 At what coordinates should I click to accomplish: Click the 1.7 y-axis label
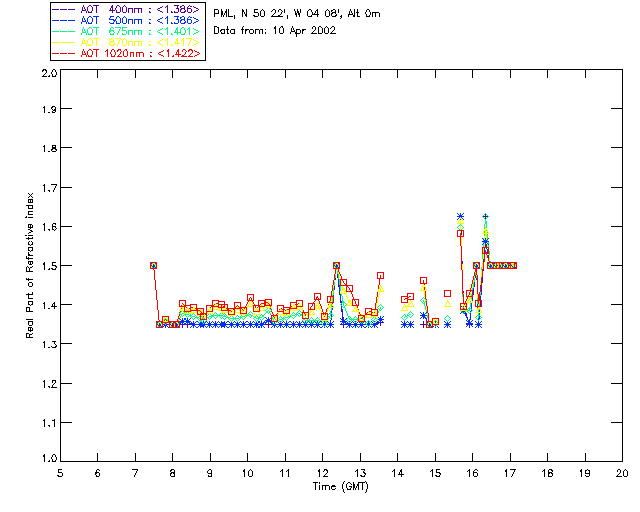49,188
